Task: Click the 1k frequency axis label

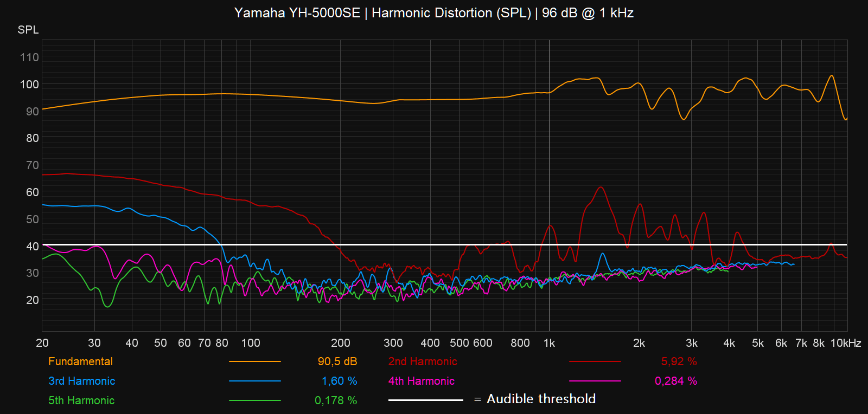Action: coord(549,343)
